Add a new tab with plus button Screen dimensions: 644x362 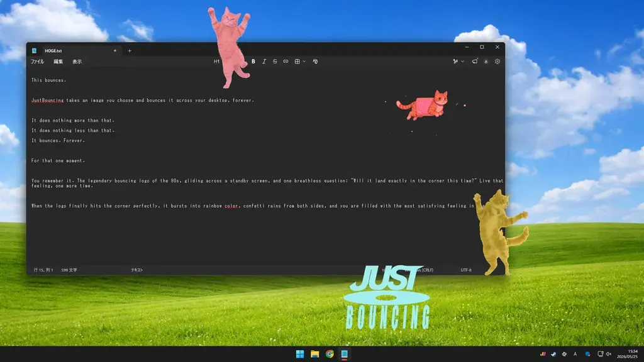[x=130, y=51]
